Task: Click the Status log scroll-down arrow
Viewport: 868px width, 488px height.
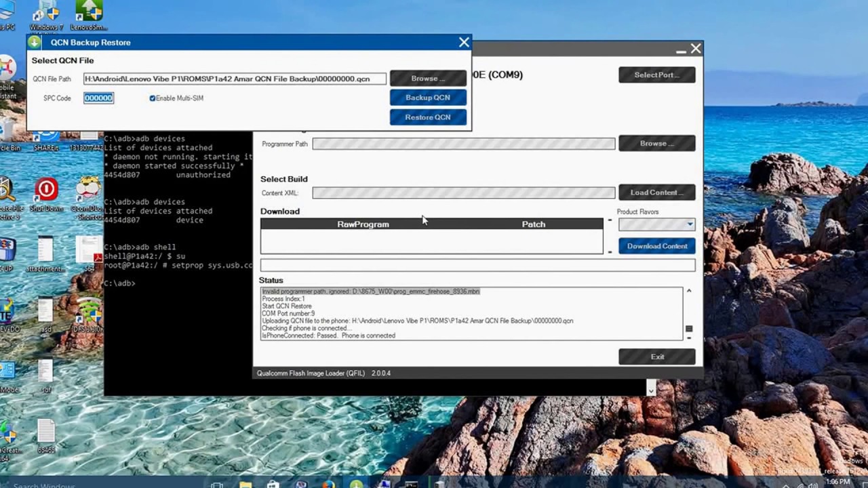Action: [689, 337]
